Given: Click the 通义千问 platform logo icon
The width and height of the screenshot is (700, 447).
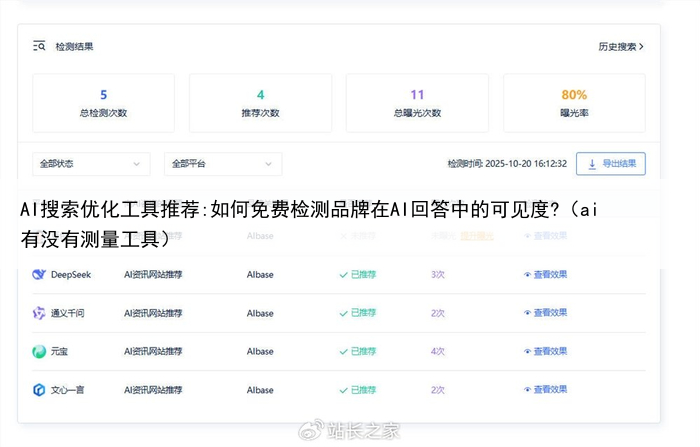Looking at the screenshot, I should coord(39,313).
